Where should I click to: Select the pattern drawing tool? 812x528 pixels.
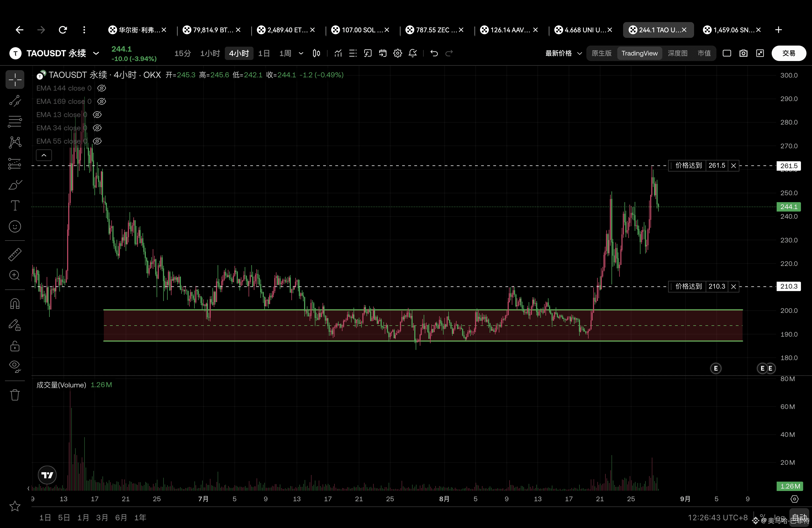point(15,142)
